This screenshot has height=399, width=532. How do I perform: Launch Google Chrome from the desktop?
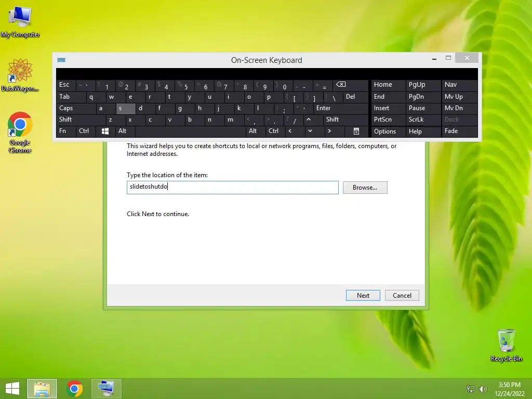(x=20, y=132)
